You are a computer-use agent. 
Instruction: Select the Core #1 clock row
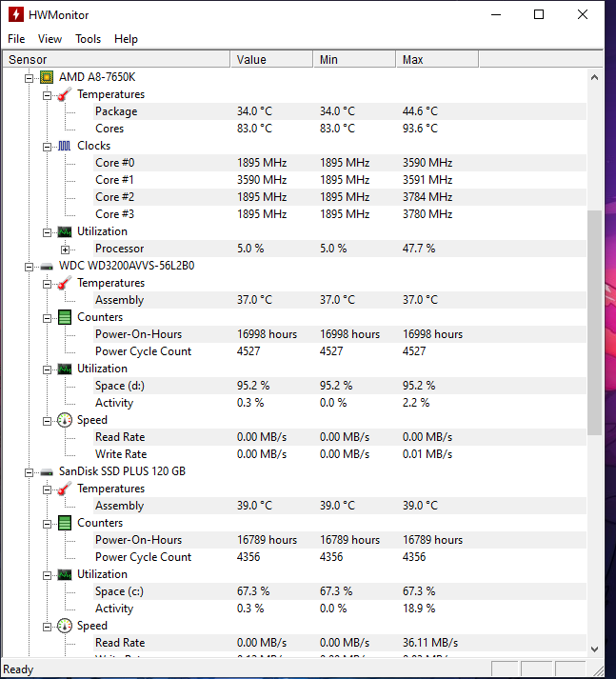(x=114, y=180)
